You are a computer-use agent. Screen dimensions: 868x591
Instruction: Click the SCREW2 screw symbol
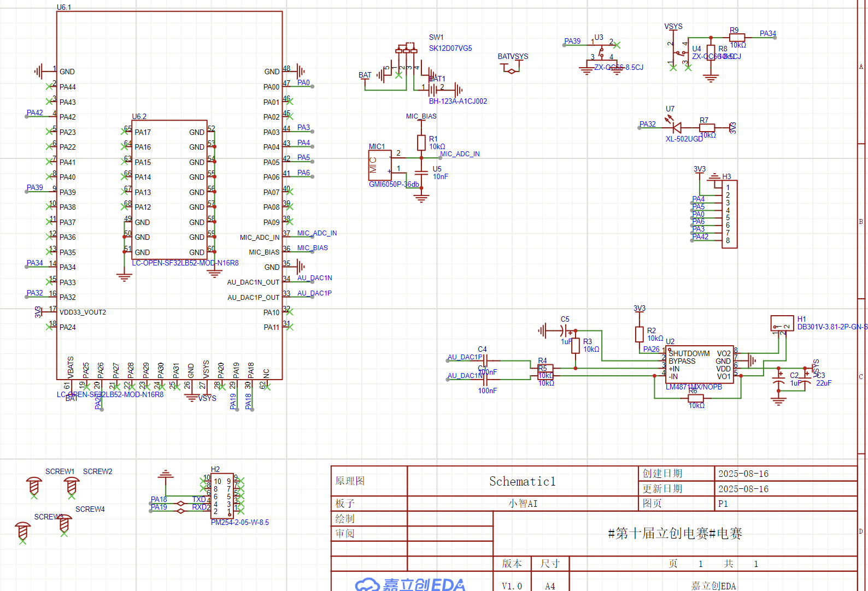pos(72,485)
